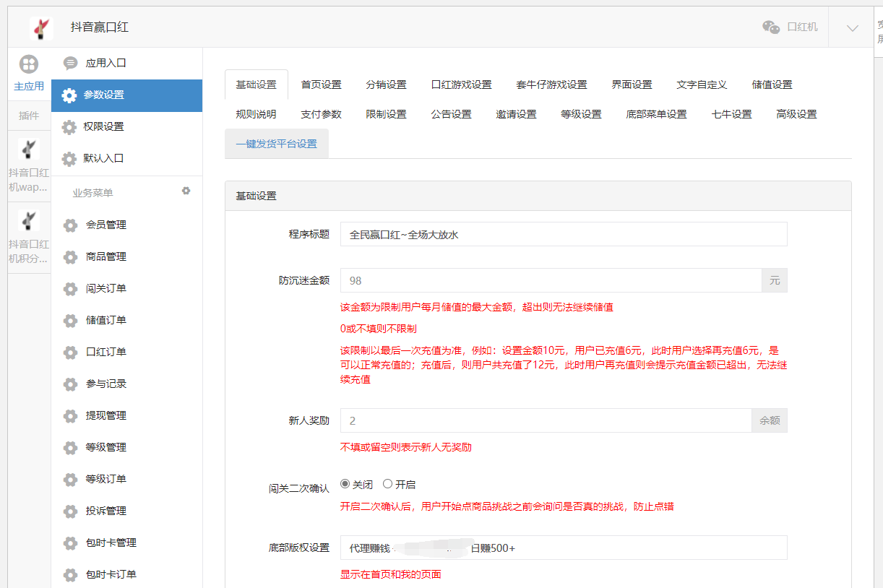Click the 投诉管理 gear icon

(69, 511)
